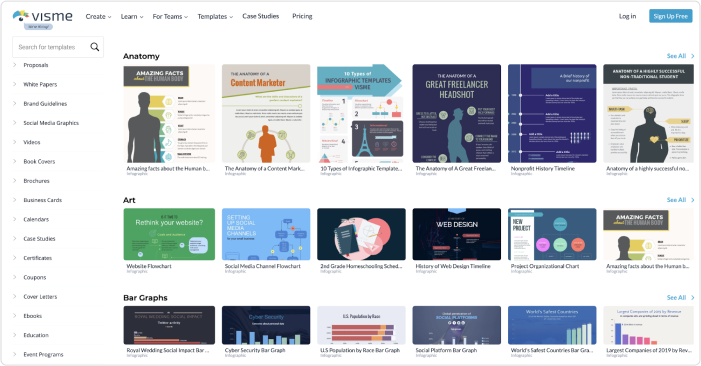Screen dimensions: 701x366
Task: Click the arrow beside Bar Graphs See All
Action: coord(693,298)
